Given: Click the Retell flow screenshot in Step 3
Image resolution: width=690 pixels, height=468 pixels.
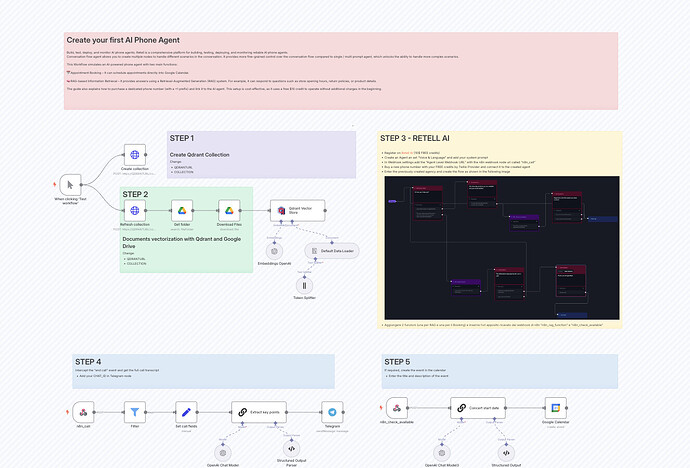Looking at the screenshot, I should 502,248.
